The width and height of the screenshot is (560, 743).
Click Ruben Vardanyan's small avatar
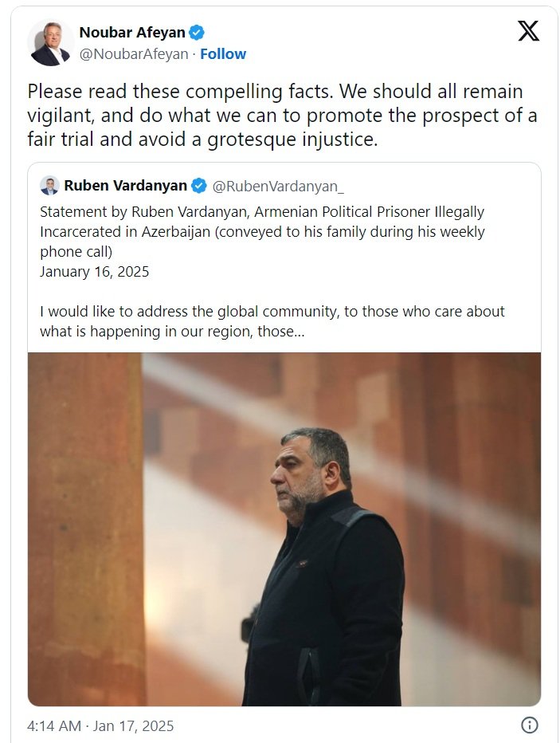49,186
